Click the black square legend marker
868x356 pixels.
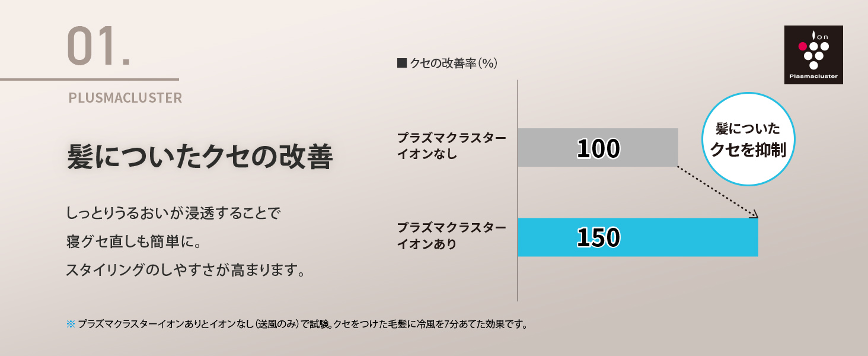tap(401, 62)
